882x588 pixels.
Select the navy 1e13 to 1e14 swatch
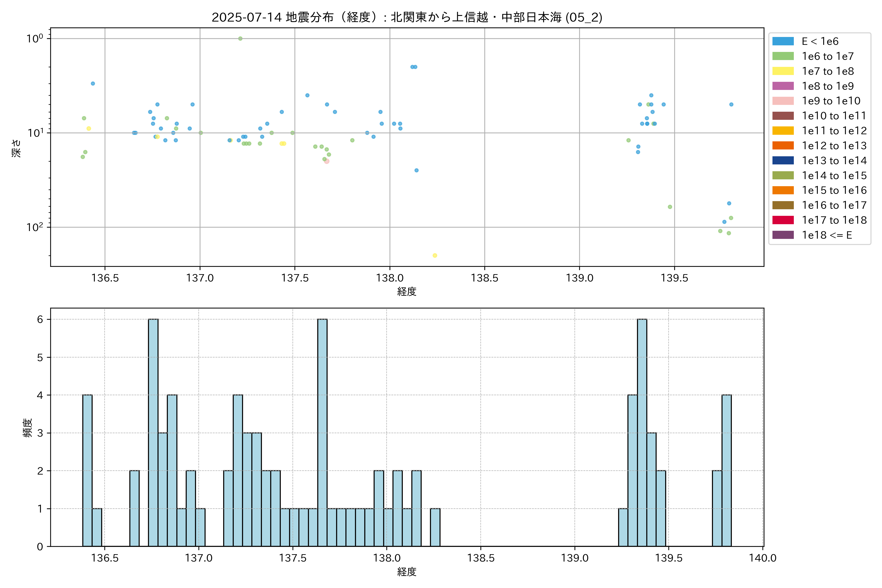[x=783, y=160]
